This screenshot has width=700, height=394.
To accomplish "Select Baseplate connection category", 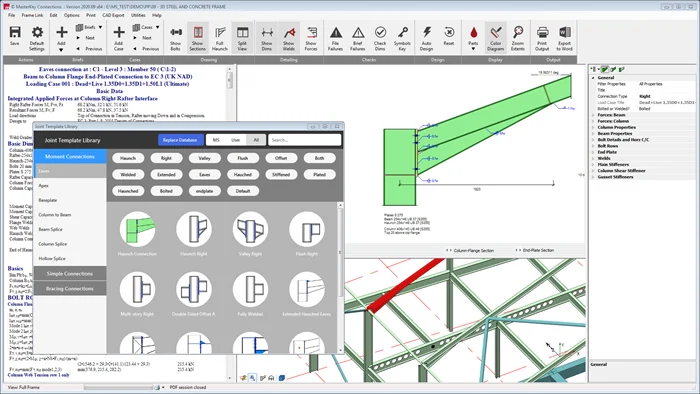I will coord(70,200).
